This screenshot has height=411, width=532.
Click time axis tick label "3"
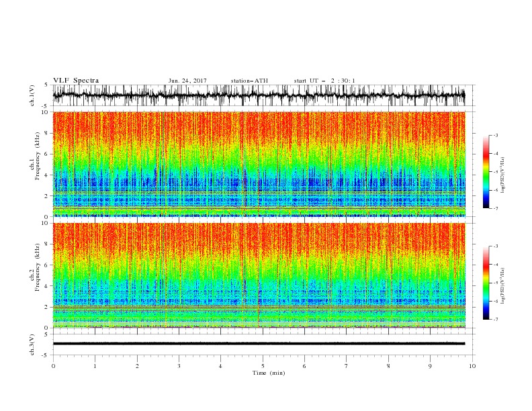(179, 366)
